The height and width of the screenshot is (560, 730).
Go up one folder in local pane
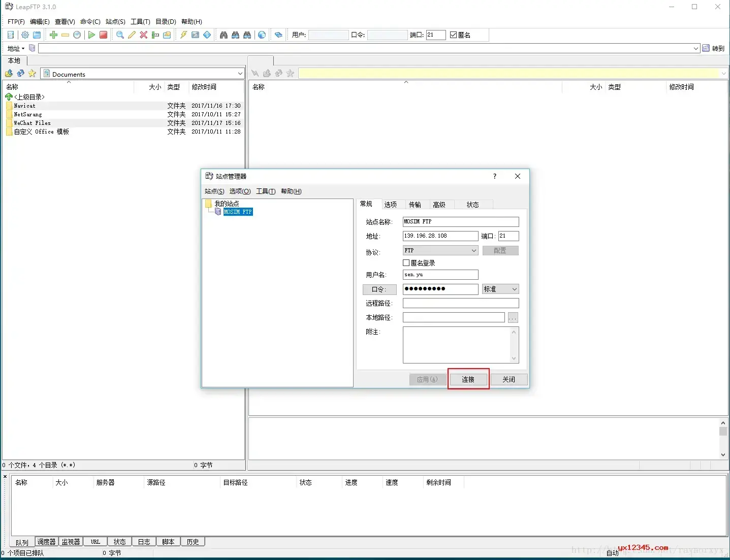pos(9,74)
